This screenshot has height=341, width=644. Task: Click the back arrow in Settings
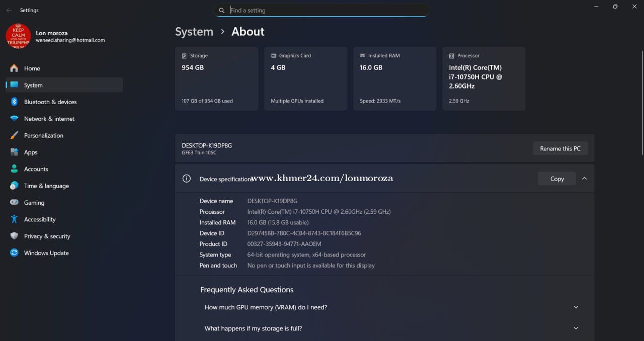click(x=9, y=10)
